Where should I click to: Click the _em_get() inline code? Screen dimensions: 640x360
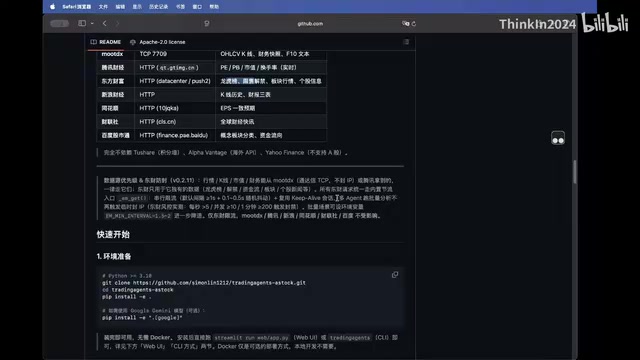click(x=133, y=198)
